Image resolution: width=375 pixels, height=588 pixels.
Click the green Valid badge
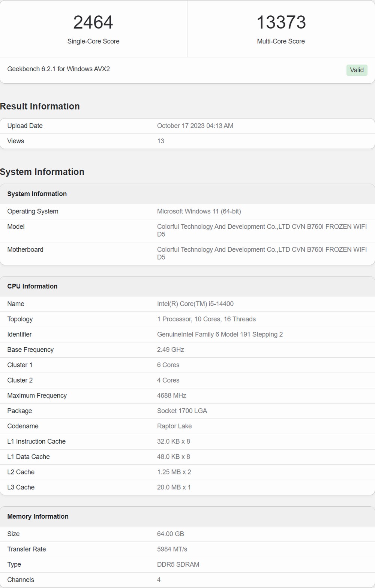[357, 70]
